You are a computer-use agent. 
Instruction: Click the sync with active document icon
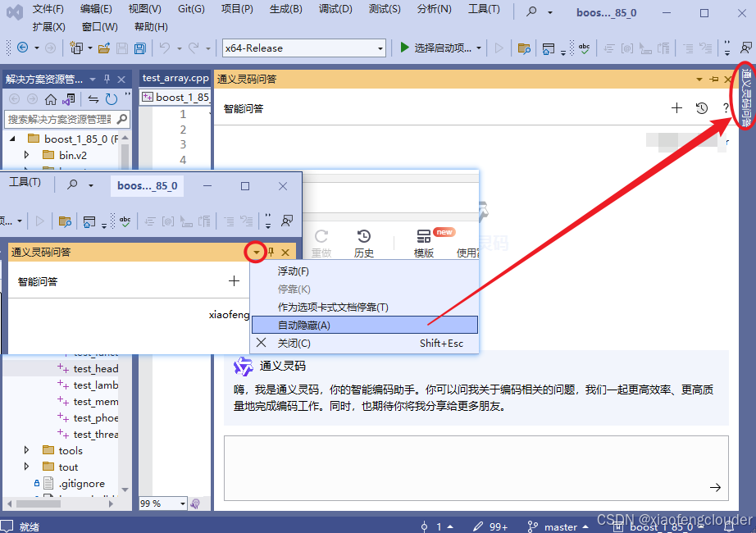tap(93, 99)
